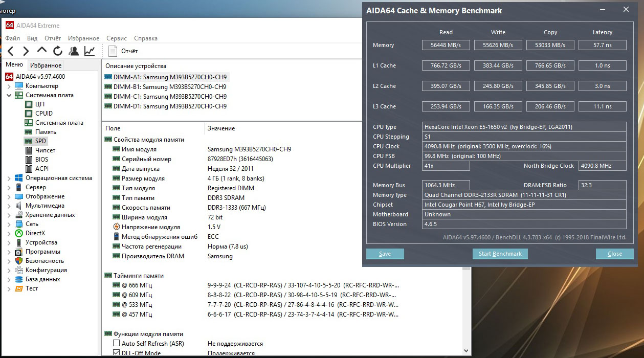This screenshot has width=644, height=358.
Task: Click the Операционная система Windows icon
Action: tap(19, 178)
